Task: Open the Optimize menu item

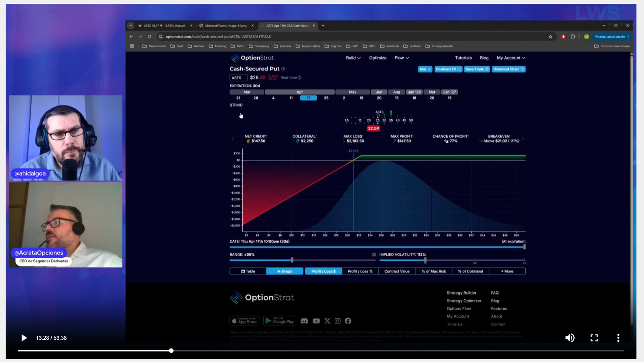Action: (378, 58)
